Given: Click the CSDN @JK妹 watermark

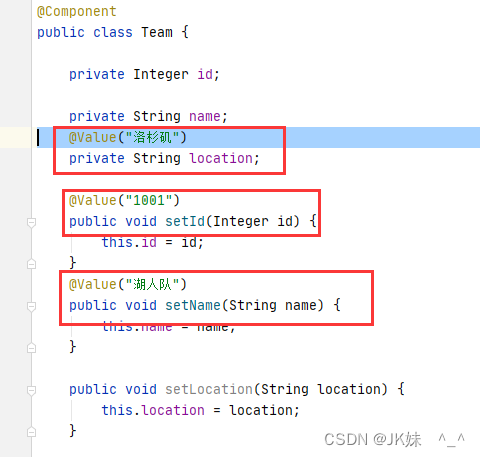Looking at the screenshot, I should 372,439.
